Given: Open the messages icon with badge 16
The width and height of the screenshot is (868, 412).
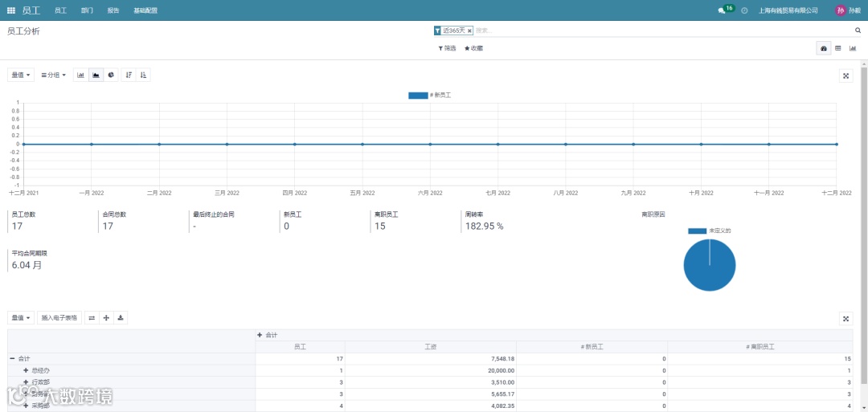Looking at the screenshot, I should tap(726, 10).
